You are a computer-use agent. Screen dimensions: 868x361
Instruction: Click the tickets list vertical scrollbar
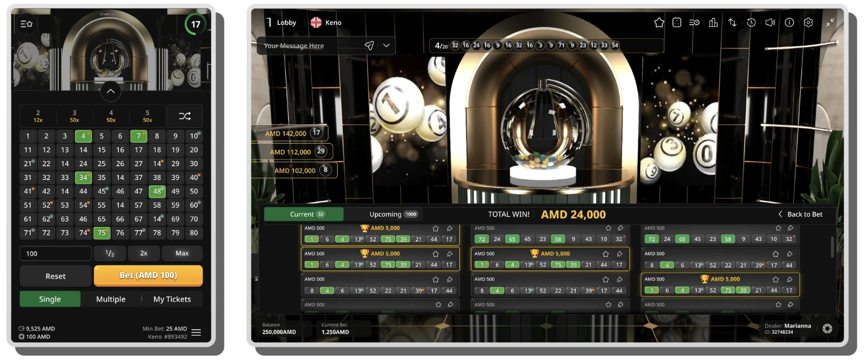pyautogui.click(x=832, y=247)
